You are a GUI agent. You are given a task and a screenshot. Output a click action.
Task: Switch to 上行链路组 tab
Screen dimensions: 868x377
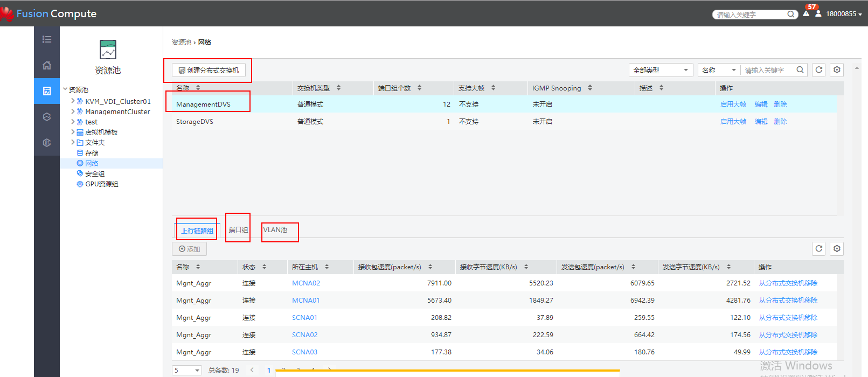pos(197,231)
